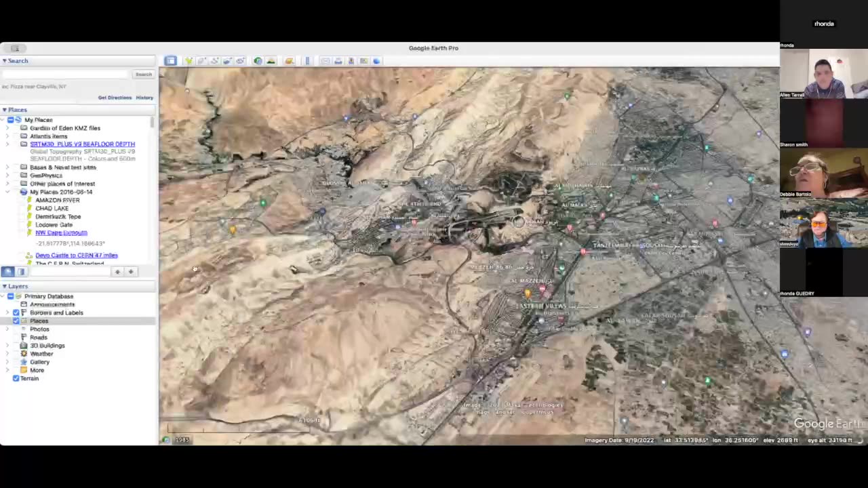This screenshot has width=868, height=488.
Task: Expand the Gardien of Eden KMZ files folder
Action: pos(7,128)
